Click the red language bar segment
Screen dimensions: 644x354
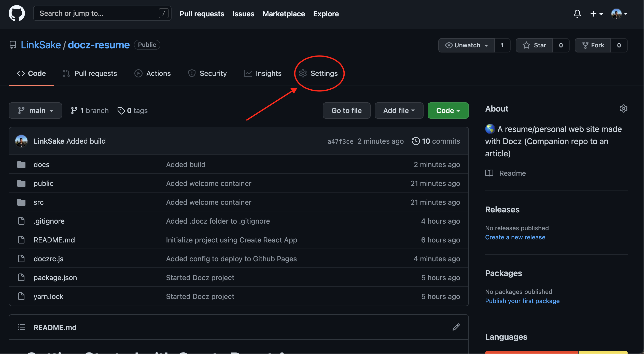pos(532,352)
